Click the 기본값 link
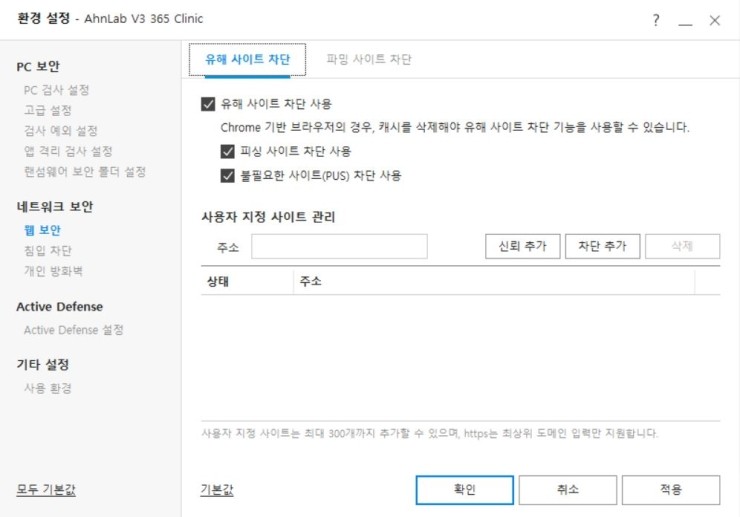 pos(217,490)
